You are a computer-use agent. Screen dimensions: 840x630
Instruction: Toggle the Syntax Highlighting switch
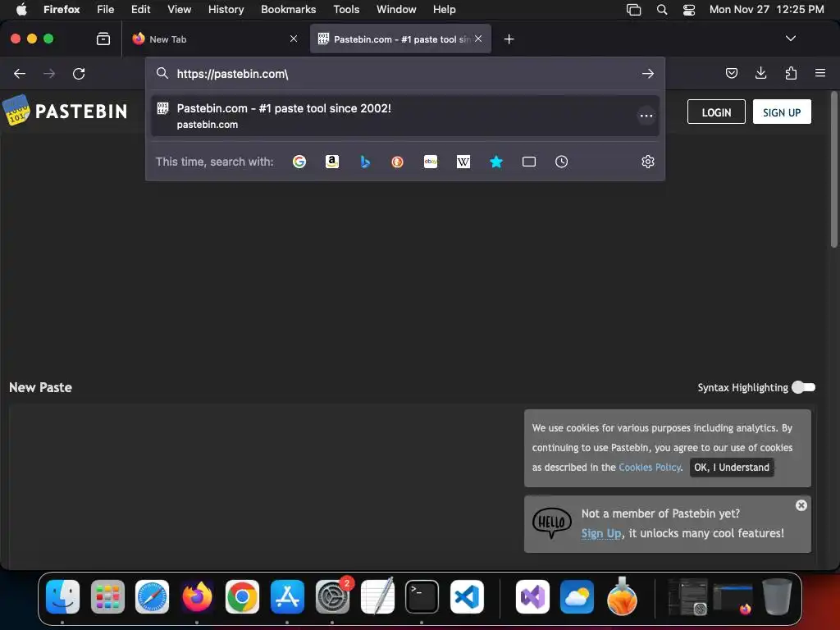pyautogui.click(x=803, y=387)
